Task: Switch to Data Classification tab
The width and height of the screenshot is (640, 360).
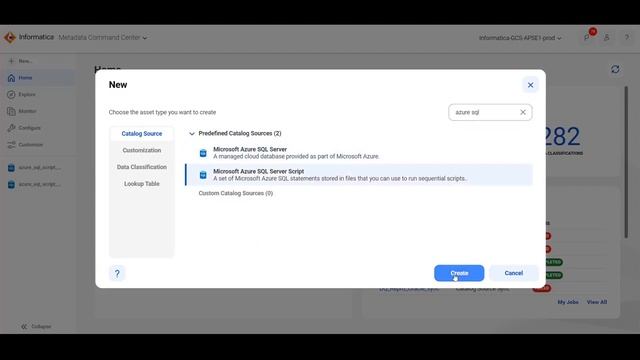Action: pos(142,167)
